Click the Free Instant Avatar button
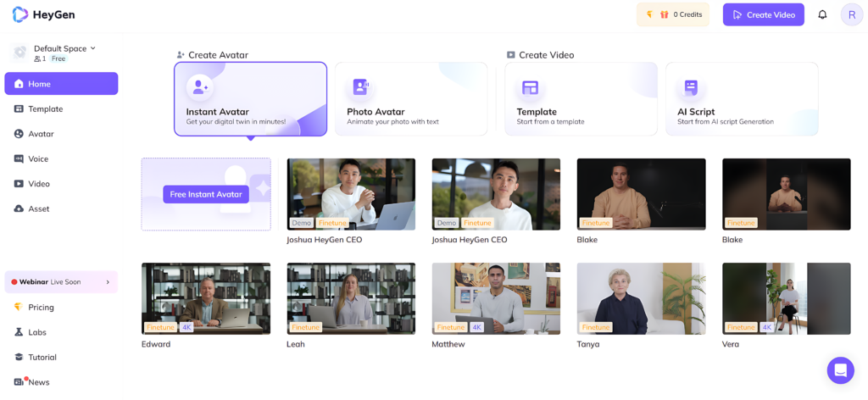This screenshot has width=868, height=400. [206, 194]
